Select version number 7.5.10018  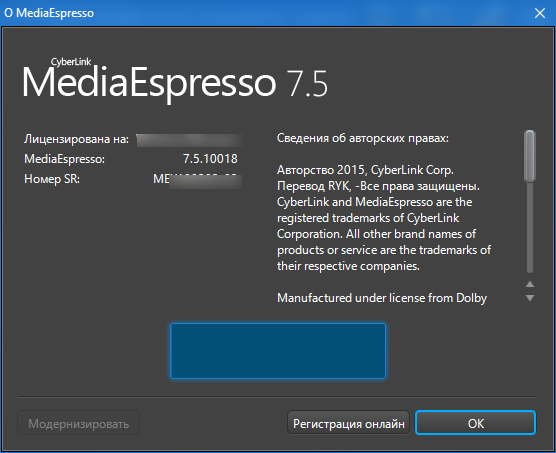pos(210,159)
